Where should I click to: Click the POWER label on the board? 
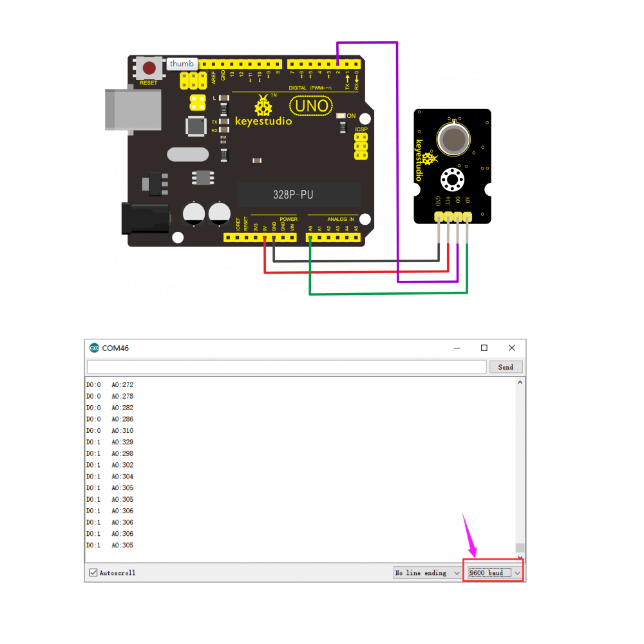pos(289,220)
